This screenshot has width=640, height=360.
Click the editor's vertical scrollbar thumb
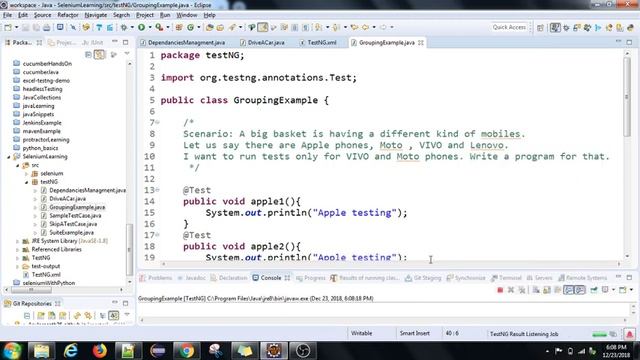(x=627, y=97)
